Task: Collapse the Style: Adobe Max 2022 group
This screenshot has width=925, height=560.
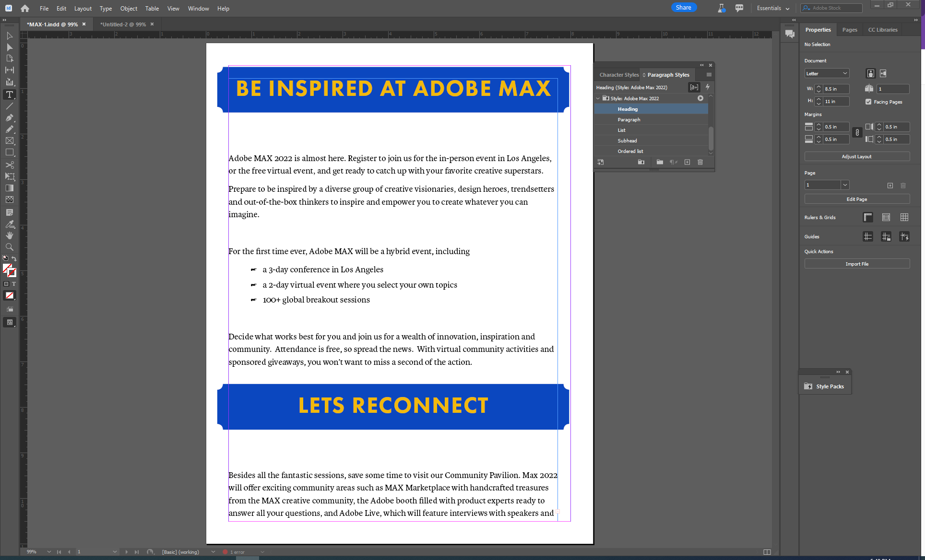Action: tap(598, 98)
